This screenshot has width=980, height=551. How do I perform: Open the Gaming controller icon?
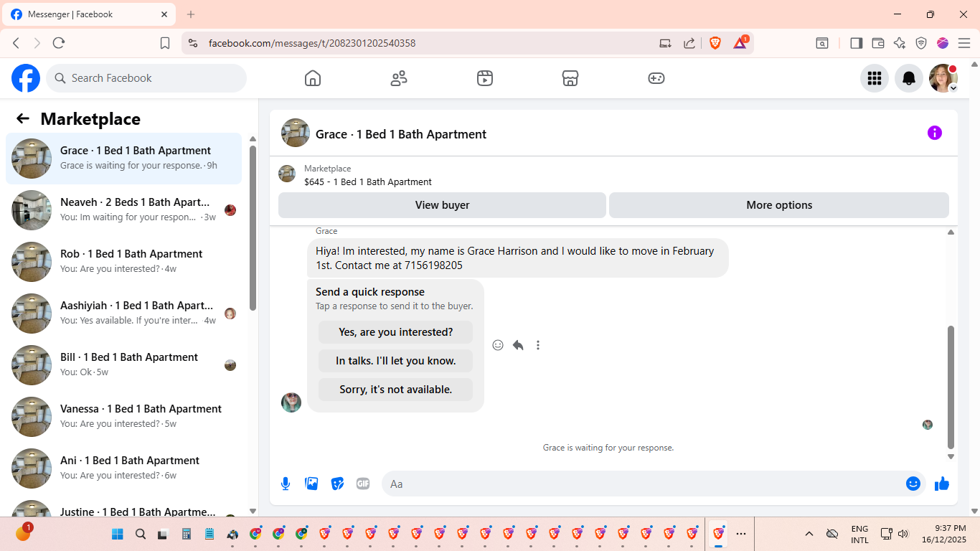point(656,78)
